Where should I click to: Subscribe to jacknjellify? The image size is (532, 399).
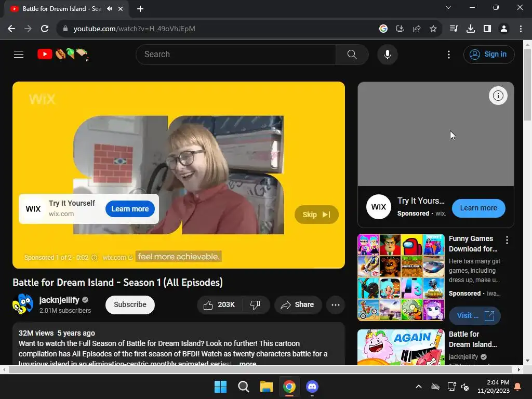(x=130, y=304)
